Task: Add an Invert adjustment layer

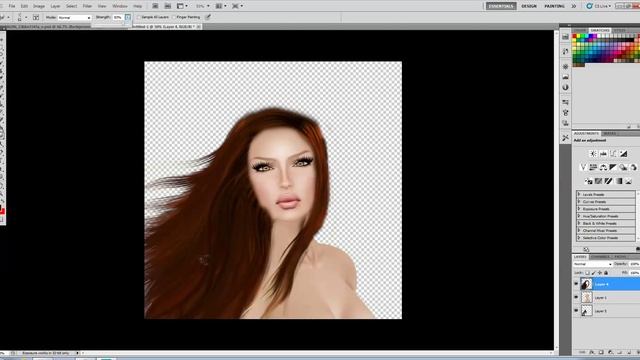Action: tap(589, 181)
